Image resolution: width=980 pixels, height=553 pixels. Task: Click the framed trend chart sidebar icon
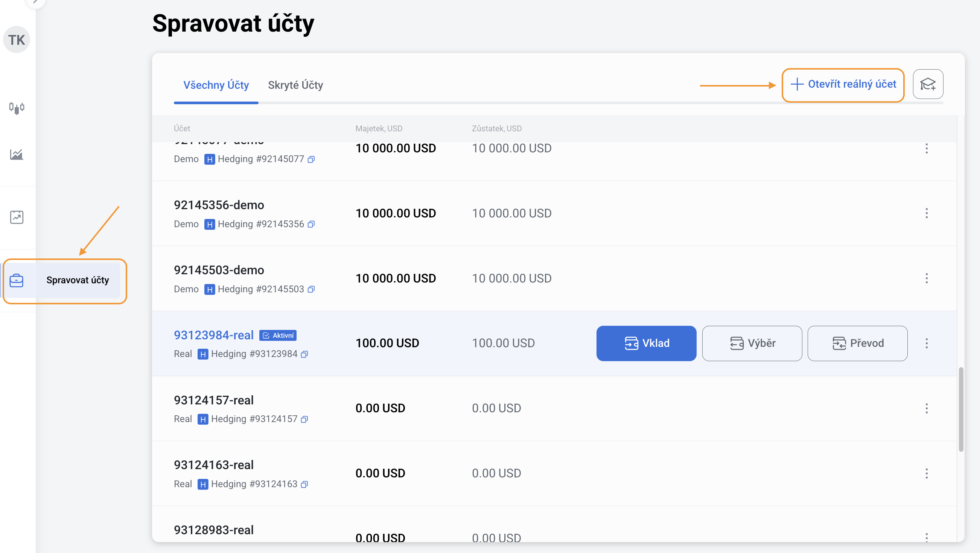coord(17,217)
